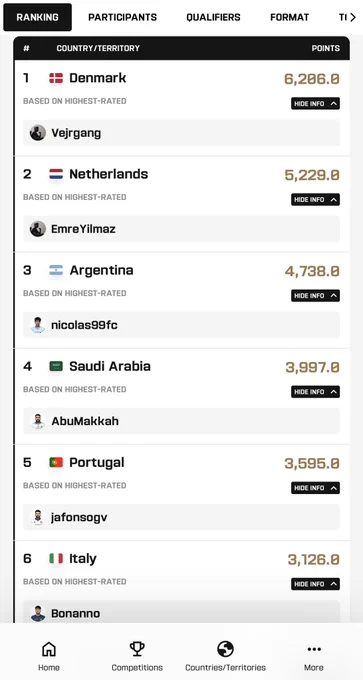Click the right arrow to show more tabs

(x=353, y=17)
